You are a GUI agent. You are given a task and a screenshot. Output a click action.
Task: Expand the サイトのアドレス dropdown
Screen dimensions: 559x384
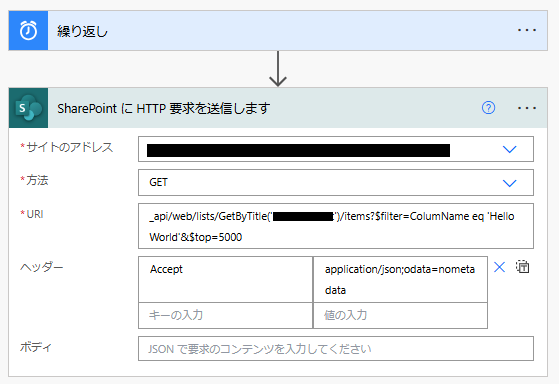(509, 149)
